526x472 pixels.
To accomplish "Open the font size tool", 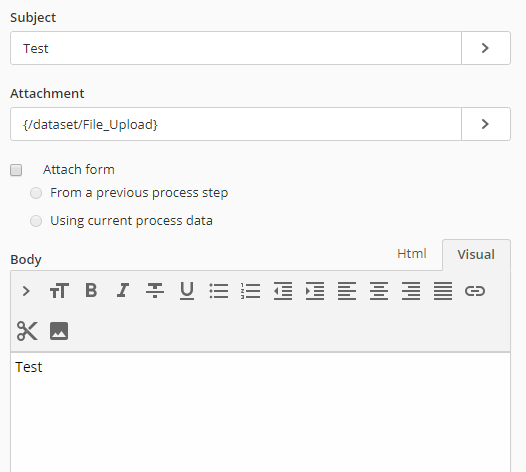I will tap(59, 291).
